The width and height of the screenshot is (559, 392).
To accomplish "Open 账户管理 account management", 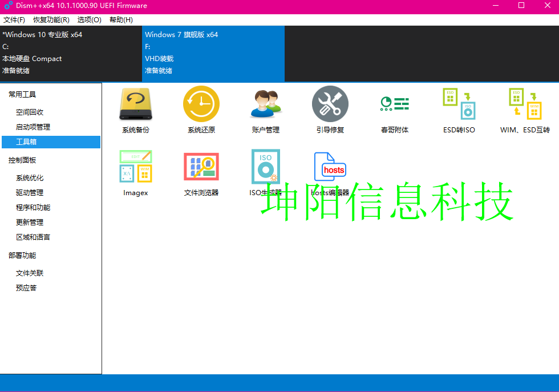I will pos(266,110).
